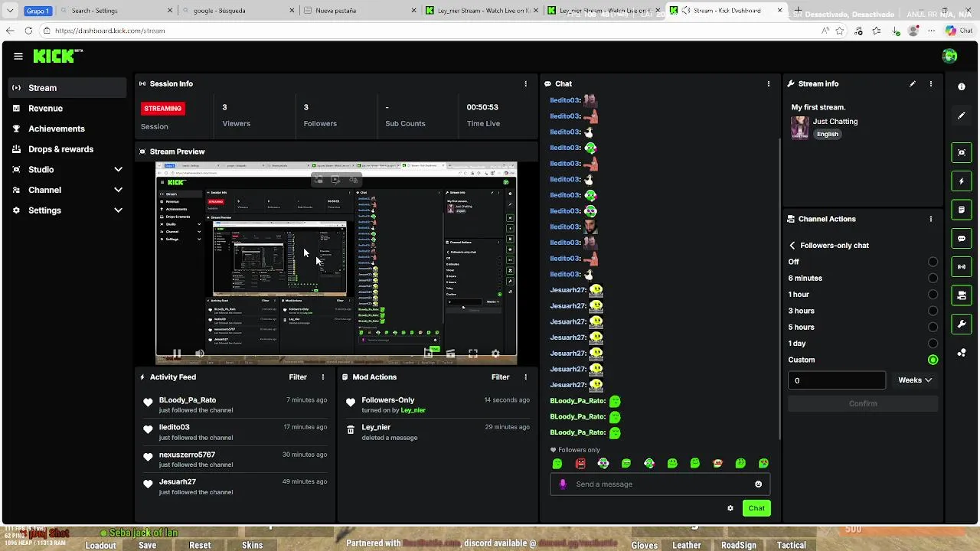
Task: Open Drops & rewards in sidebar
Action: (x=67, y=149)
